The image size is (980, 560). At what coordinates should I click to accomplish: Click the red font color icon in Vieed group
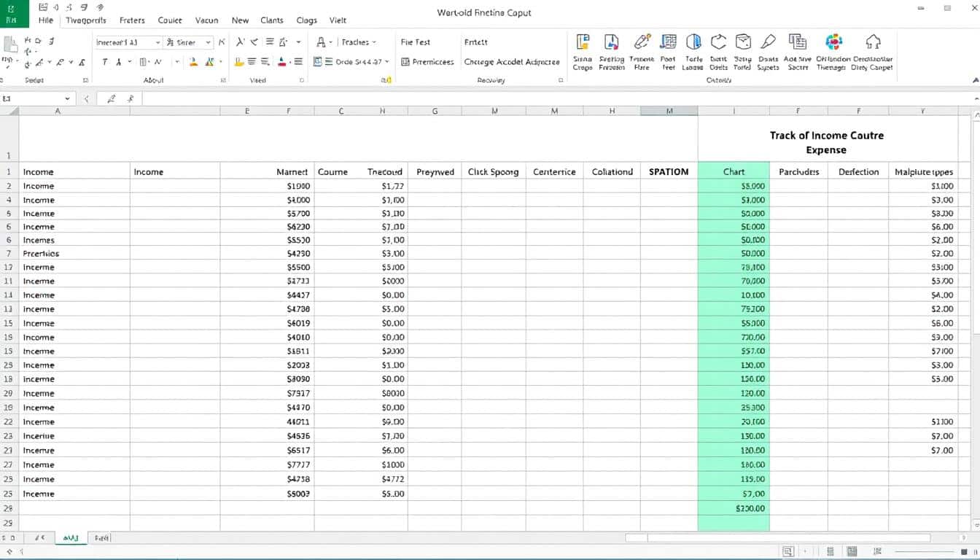click(283, 63)
